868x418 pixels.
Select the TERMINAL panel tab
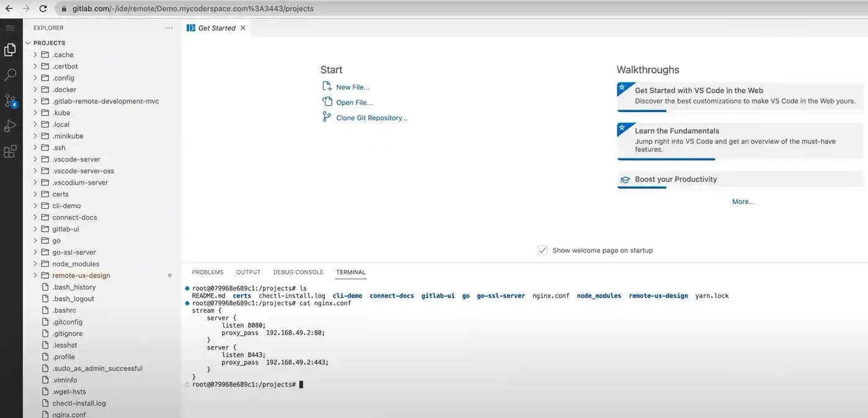[x=351, y=272]
